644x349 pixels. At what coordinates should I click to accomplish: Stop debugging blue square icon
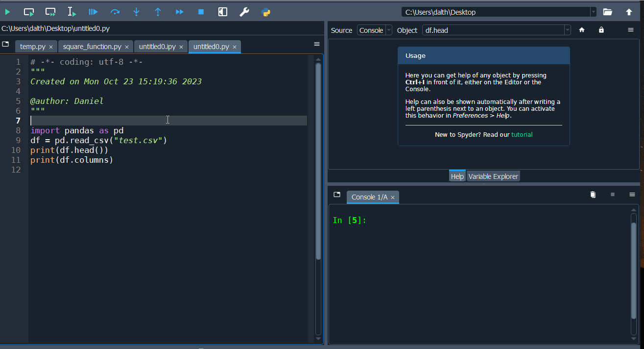(x=201, y=12)
